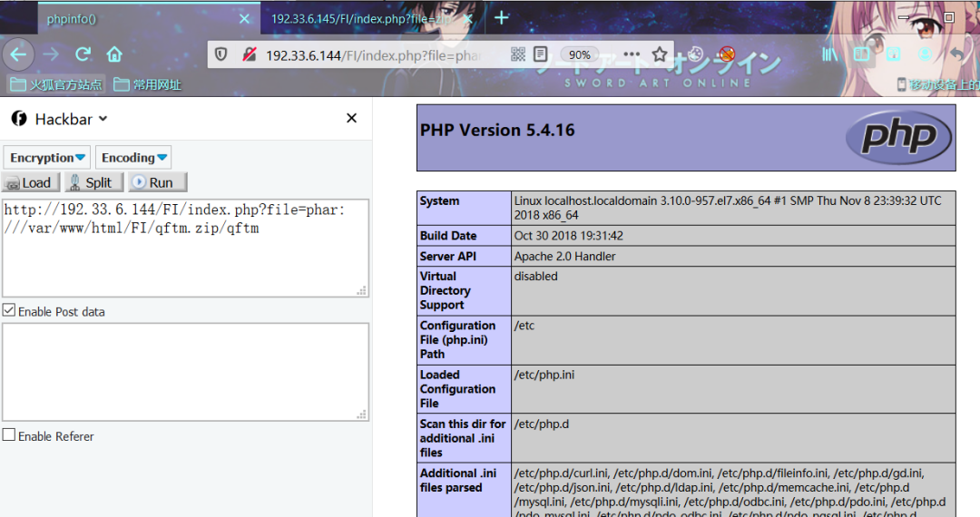This screenshot has height=517, width=980.
Task: Open a new tab with plus
Action: click(x=501, y=17)
